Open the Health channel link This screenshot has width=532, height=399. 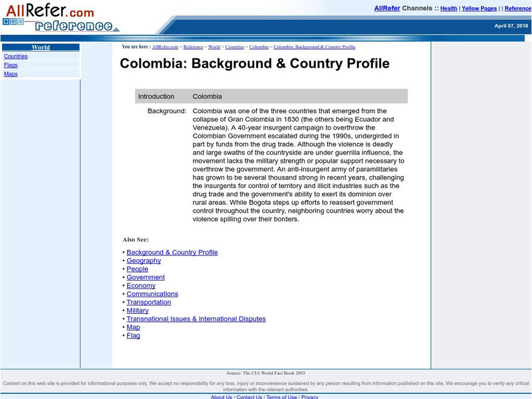[448, 8]
